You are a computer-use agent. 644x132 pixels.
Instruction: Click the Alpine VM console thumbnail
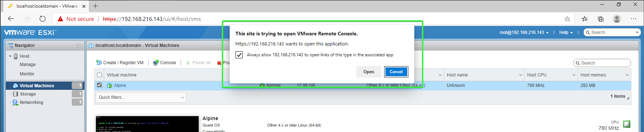147,124
